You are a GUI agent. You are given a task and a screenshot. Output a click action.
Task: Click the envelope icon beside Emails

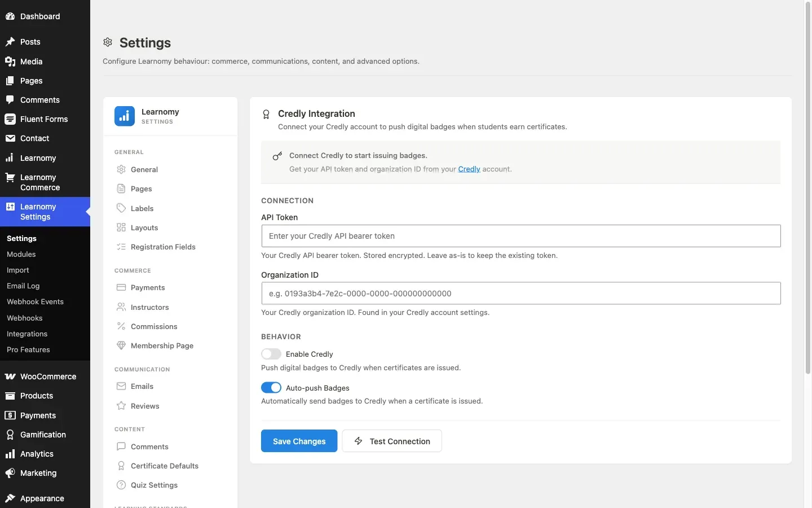coord(121,386)
